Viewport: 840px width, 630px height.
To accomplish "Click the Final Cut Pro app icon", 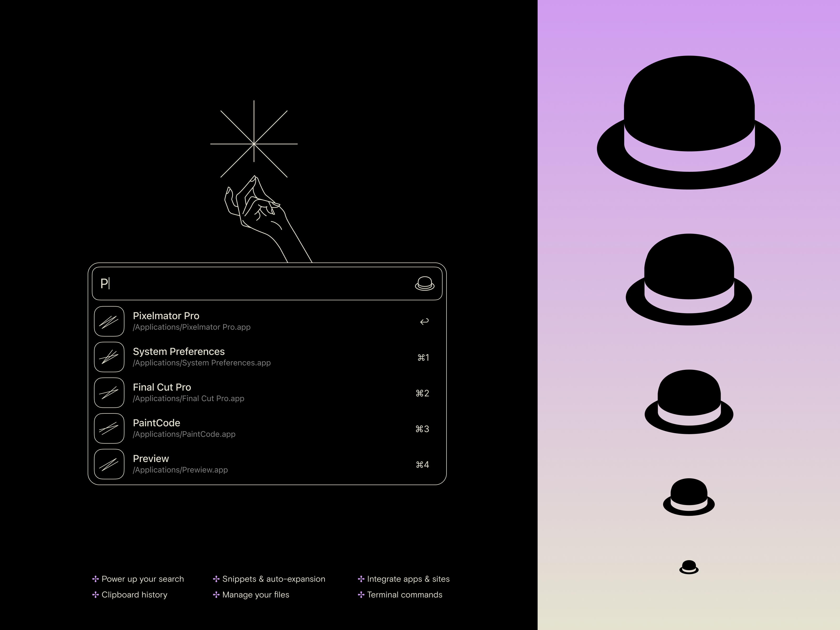I will (x=109, y=393).
